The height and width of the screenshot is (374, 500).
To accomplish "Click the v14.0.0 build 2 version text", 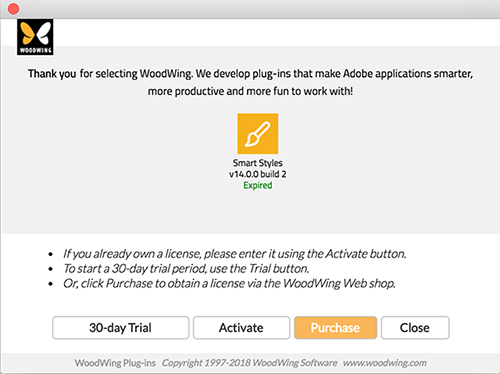I will (x=258, y=174).
